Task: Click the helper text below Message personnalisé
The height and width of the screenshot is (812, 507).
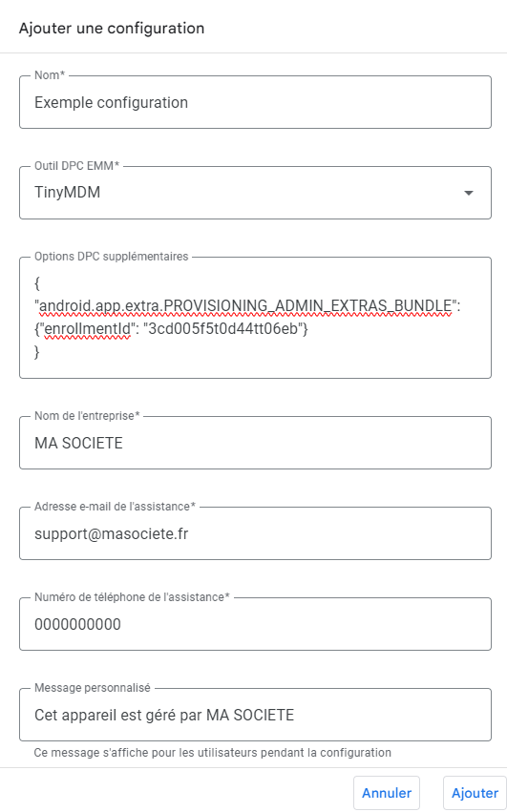Action: coord(213,753)
